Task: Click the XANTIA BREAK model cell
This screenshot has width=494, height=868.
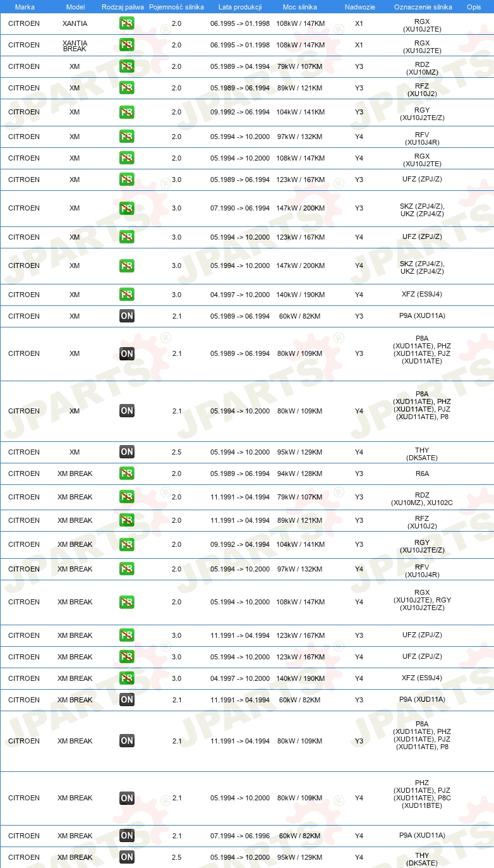Action: coord(75,45)
